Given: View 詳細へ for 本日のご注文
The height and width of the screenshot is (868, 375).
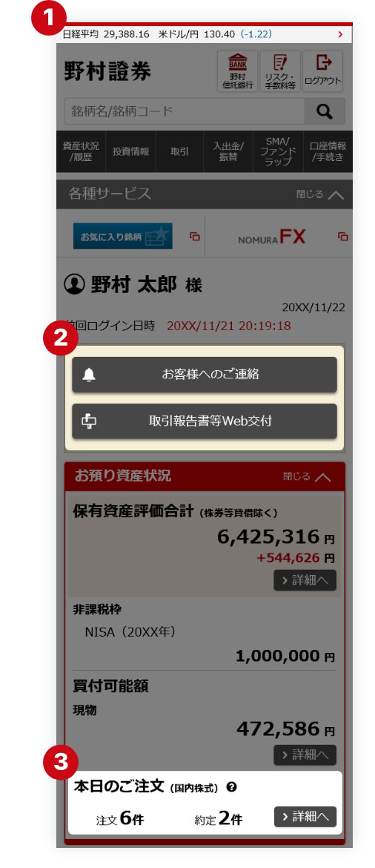Looking at the screenshot, I should 305,817.
